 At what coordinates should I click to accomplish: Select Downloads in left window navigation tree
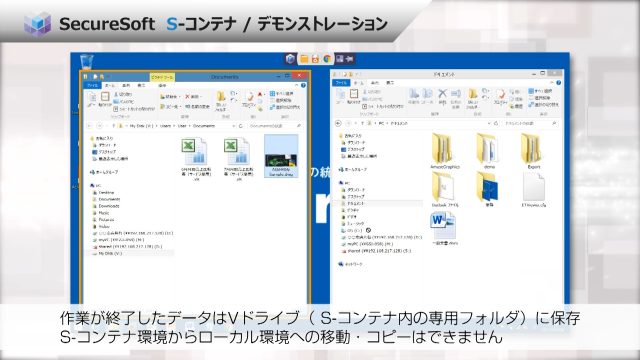point(109,206)
